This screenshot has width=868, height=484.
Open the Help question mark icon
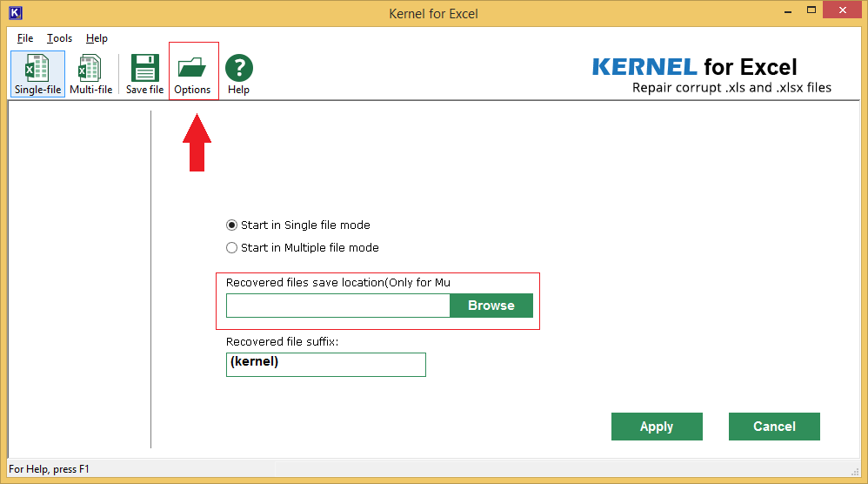[x=238, y=74]
